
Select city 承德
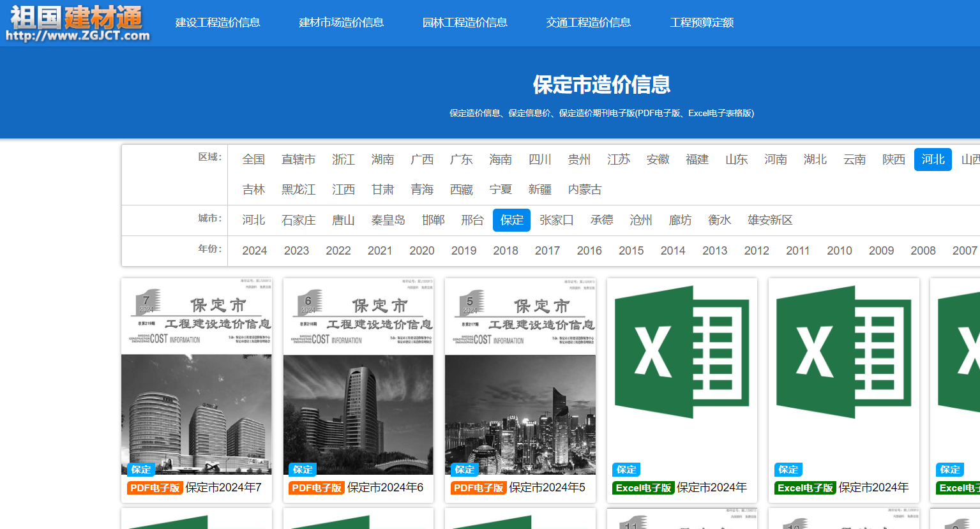tap(602, 220)
